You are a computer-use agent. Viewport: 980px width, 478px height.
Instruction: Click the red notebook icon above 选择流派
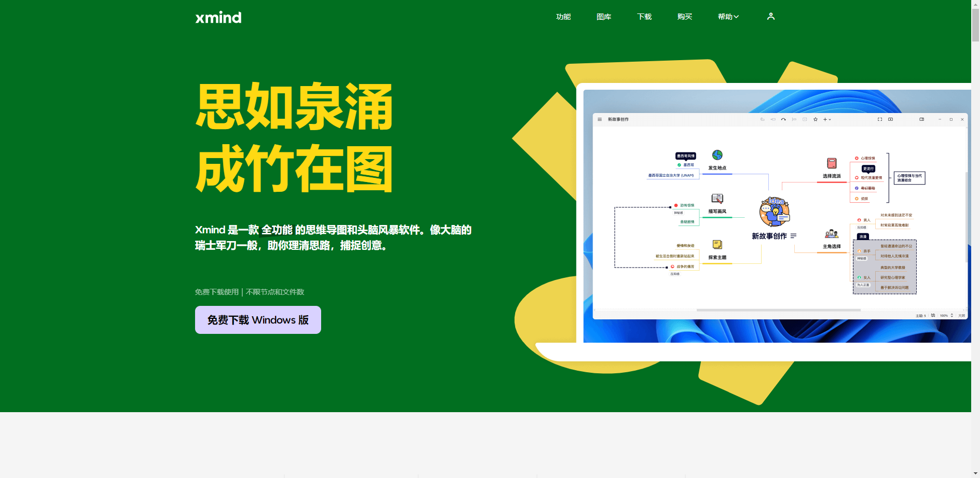coord(832,163)
